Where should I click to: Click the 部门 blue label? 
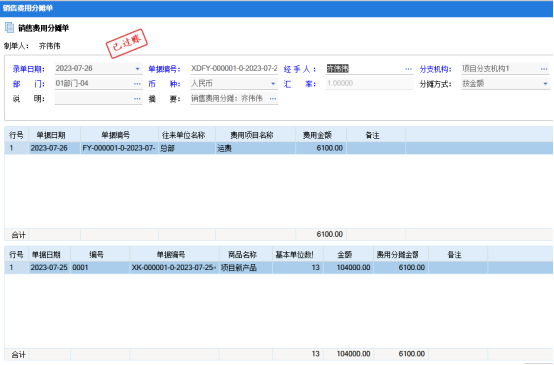29,84
